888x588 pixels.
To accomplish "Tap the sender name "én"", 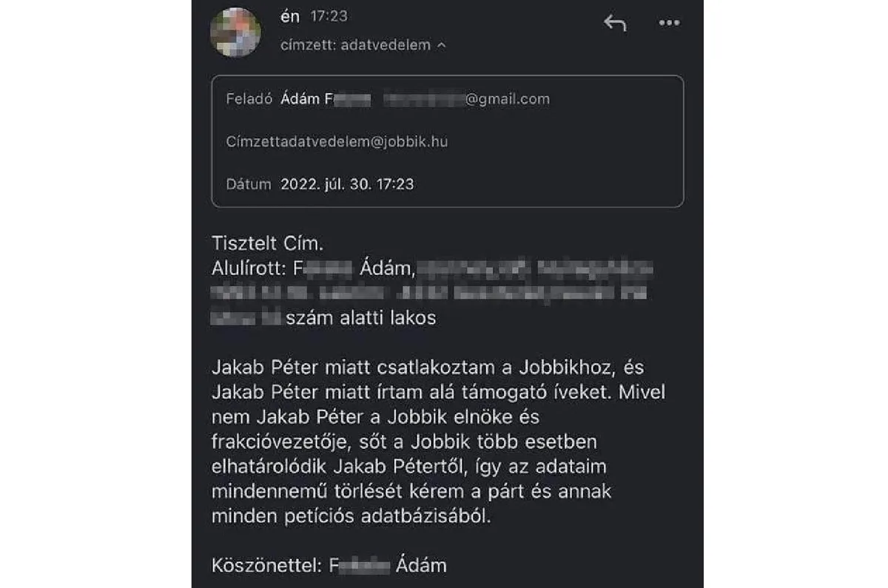I will (x=290, y=16).
